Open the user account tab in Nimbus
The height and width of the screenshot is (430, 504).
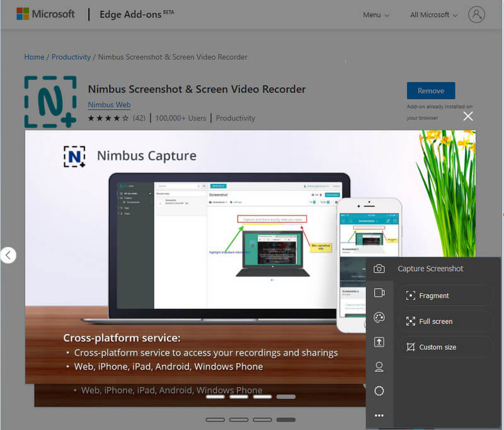click(379, 367)
